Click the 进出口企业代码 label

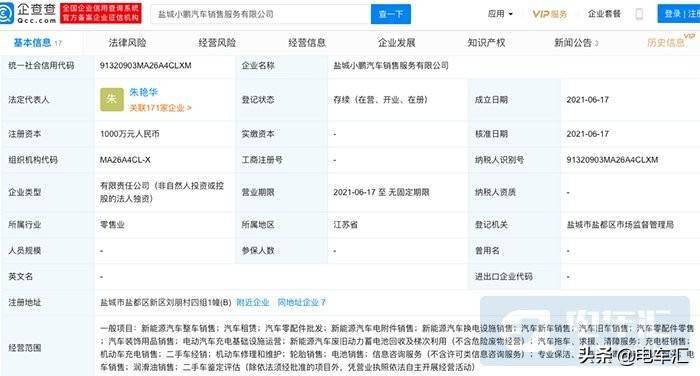coord(504,276)
